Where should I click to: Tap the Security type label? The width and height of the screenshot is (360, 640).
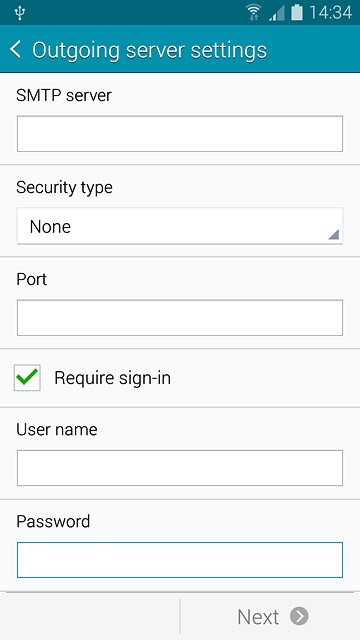coord(64,188)
